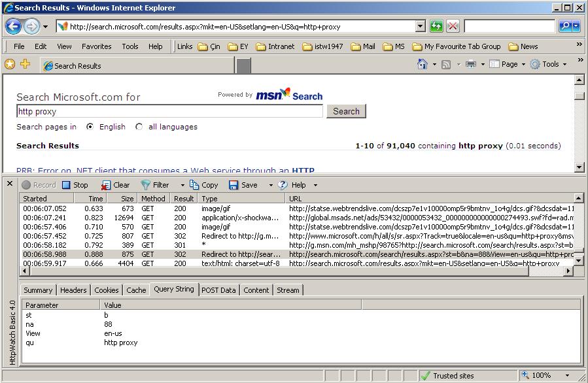Start HttpWatch Record
588x383 pixels.
[39, 185]
